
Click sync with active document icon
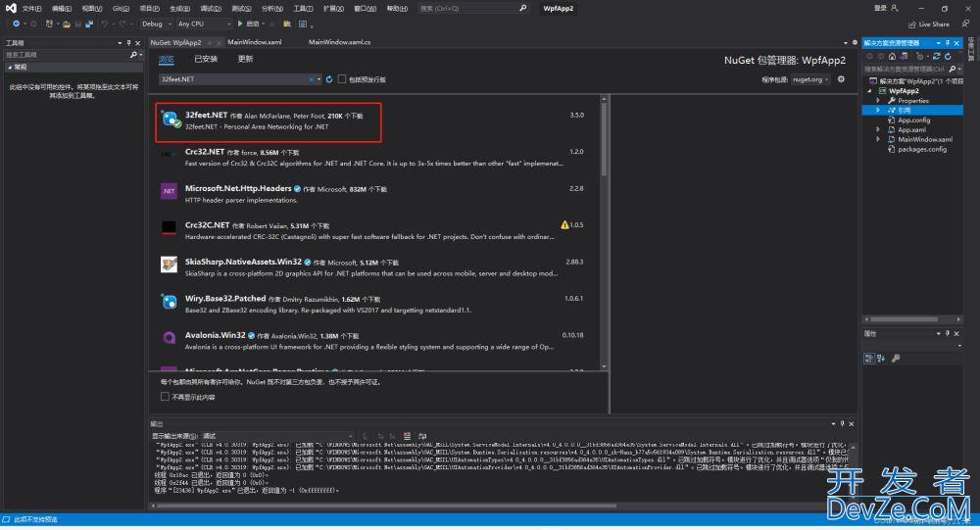[x=936, y=56]
